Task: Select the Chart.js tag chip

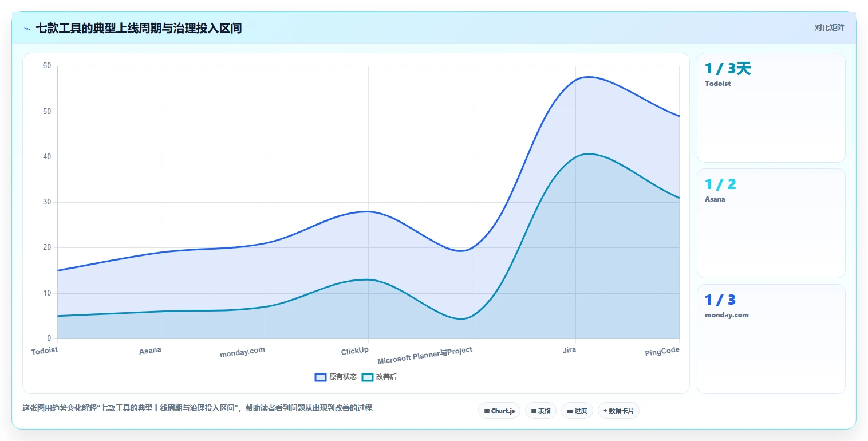Action: click(499, 411)
